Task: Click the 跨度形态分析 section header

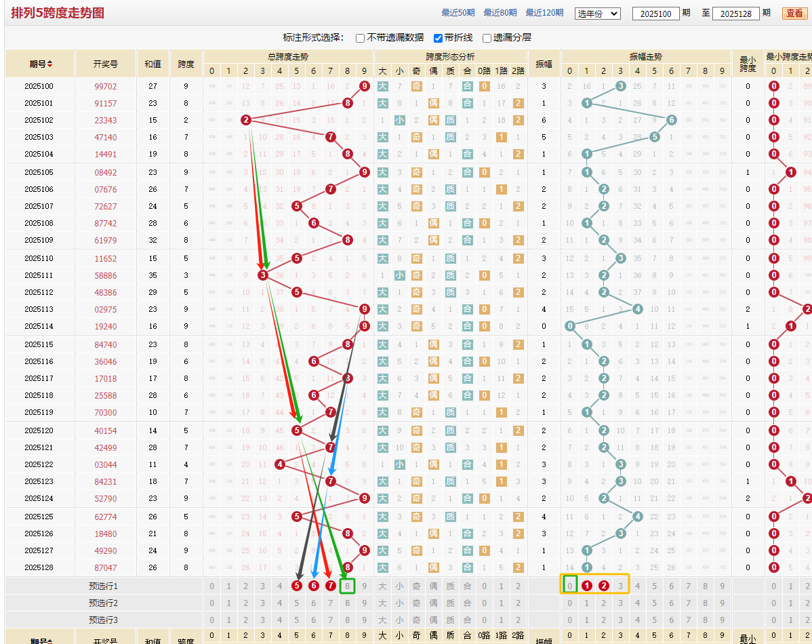Action: pyautogui.click(x=451, y=56)
